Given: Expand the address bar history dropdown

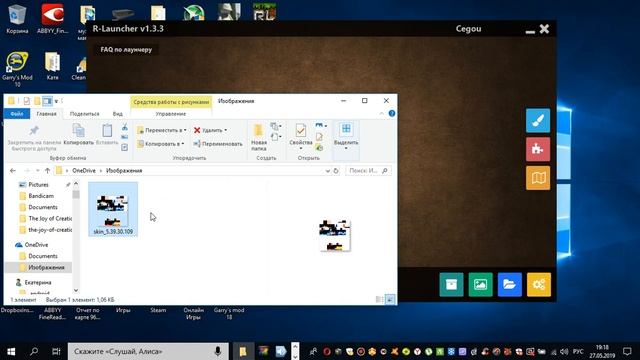Looking at the screenshot, I should point(327,171).
